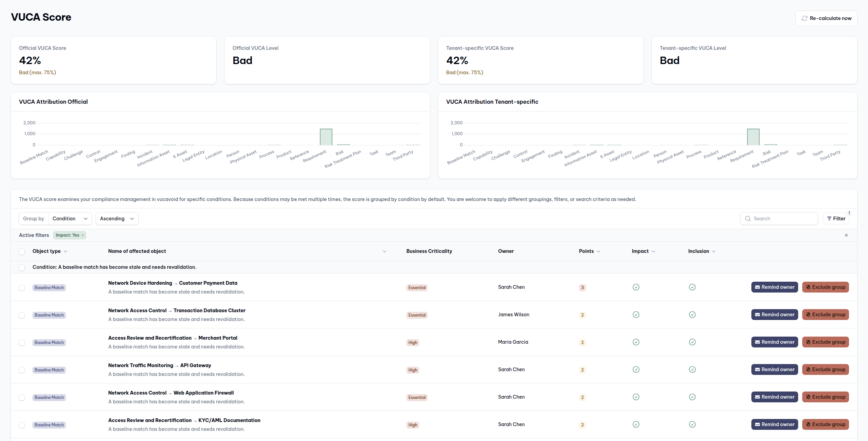868x441 pixels.
Task: Check the select-all header checkbox
Action: point(22,252)
